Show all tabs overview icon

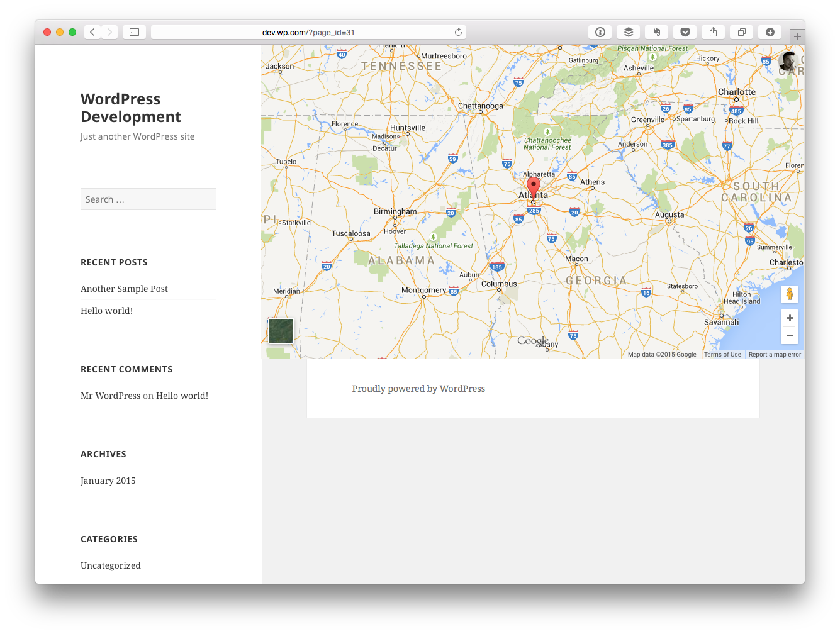(x=741, y=31)
